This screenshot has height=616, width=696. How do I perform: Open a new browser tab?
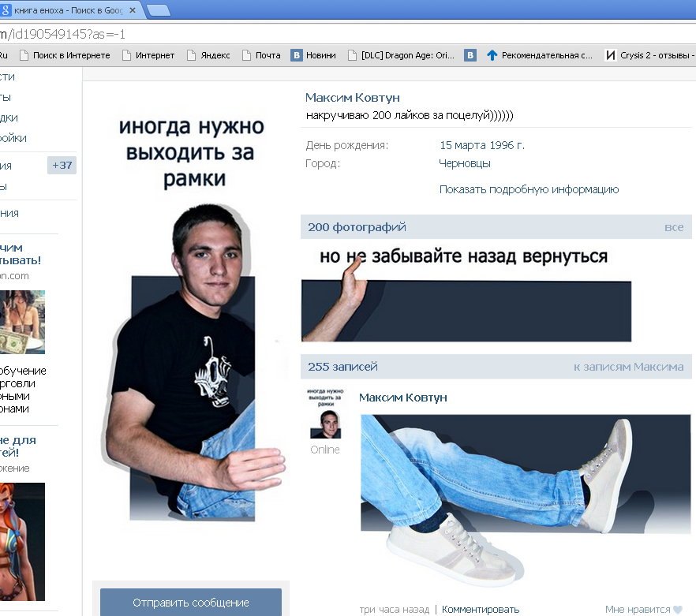point(159,9)
